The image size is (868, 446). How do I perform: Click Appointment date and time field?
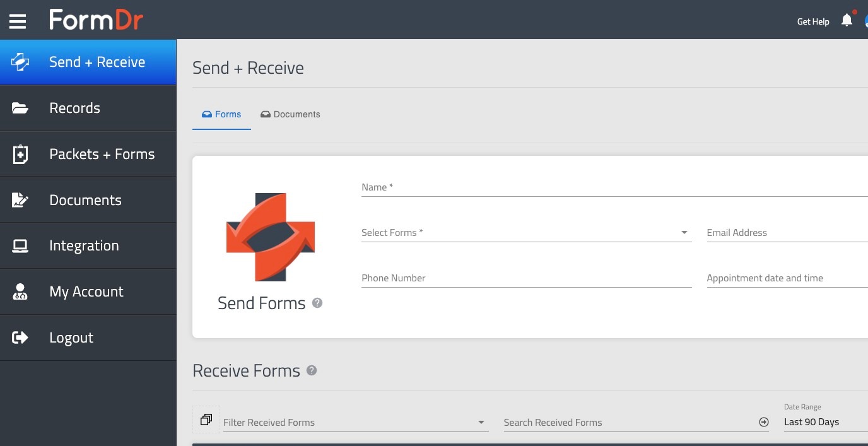[x=787, y=278]
